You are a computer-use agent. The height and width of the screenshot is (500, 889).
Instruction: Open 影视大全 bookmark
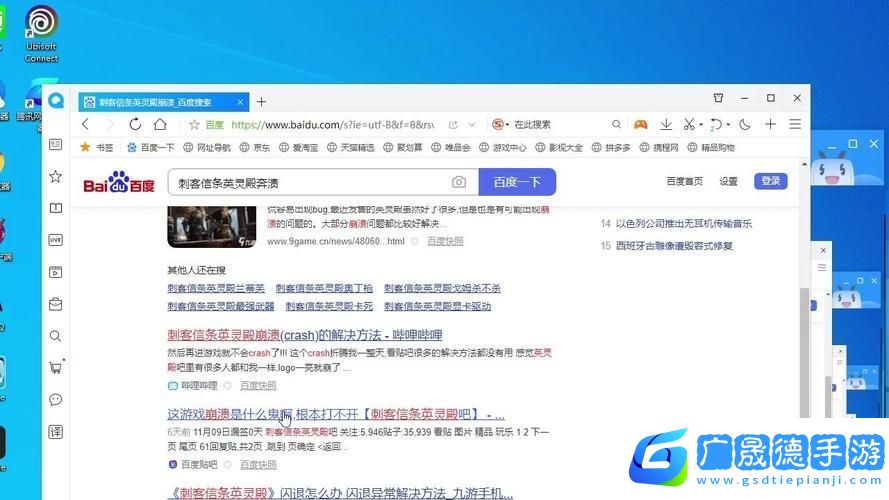(x=558, y=147)
